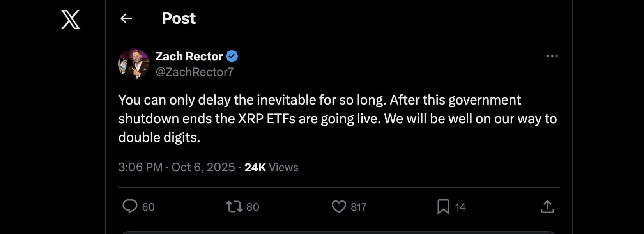Open Zach Rector's profile picture
This screenshot has width=644, height=234.
click(x=134, y=64)
